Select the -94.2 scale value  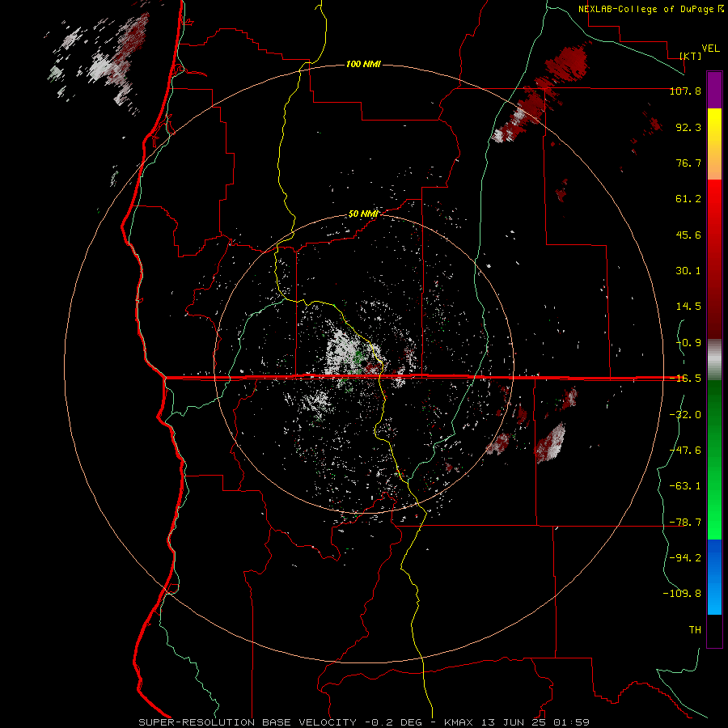(x=685, y=557)
